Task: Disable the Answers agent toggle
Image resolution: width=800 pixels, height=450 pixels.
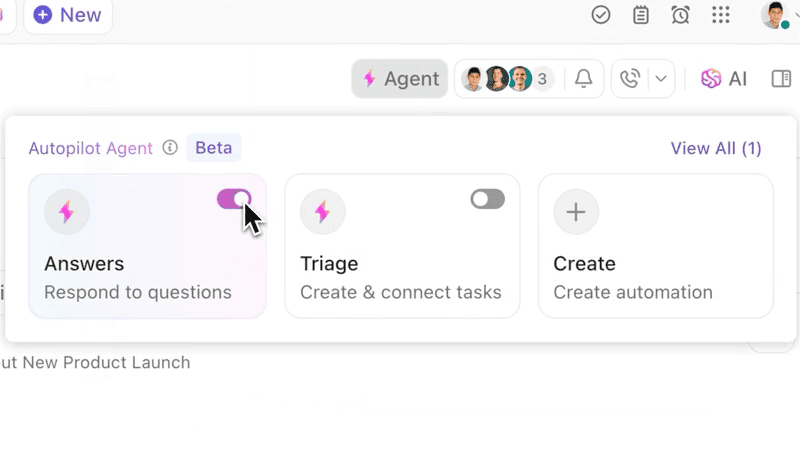Action: coord(234,199)
